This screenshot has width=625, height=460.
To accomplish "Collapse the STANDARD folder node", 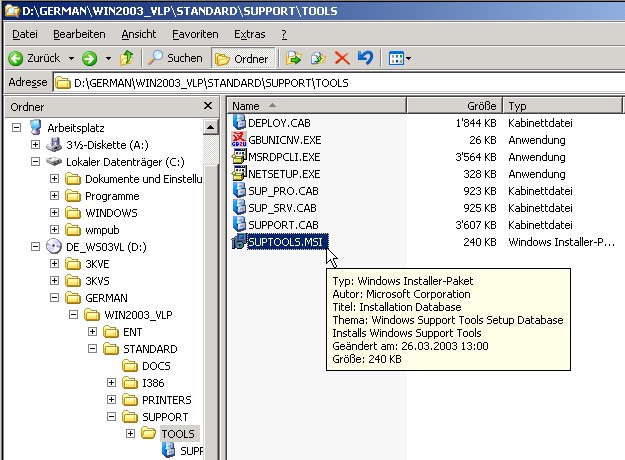I will 92,349.
